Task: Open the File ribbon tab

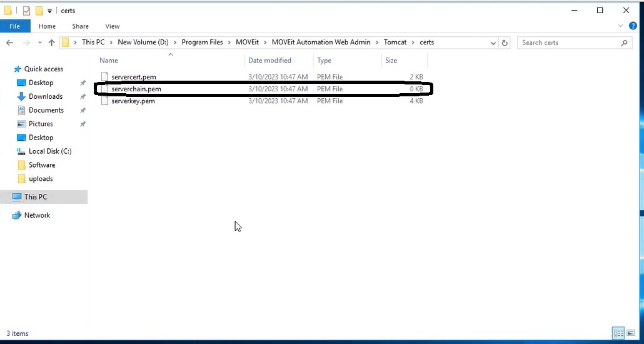Action: click(15, 26)
